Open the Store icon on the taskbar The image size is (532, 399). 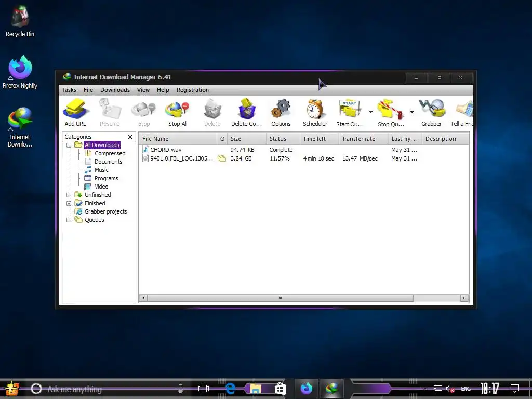pyautogui.click(x=280, y=389)
